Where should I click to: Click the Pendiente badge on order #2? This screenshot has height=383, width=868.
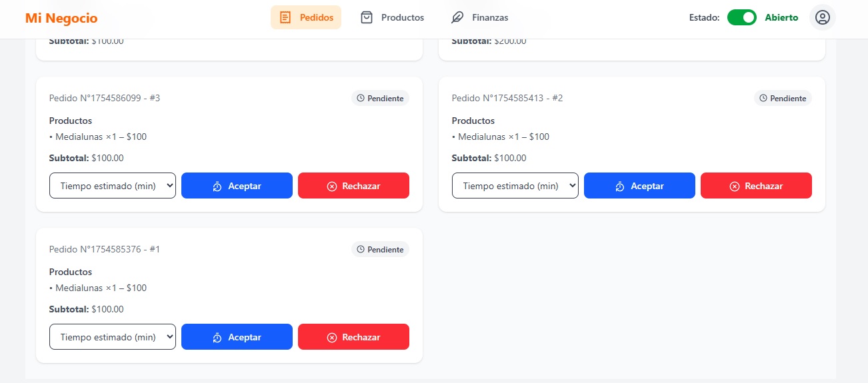783,98
